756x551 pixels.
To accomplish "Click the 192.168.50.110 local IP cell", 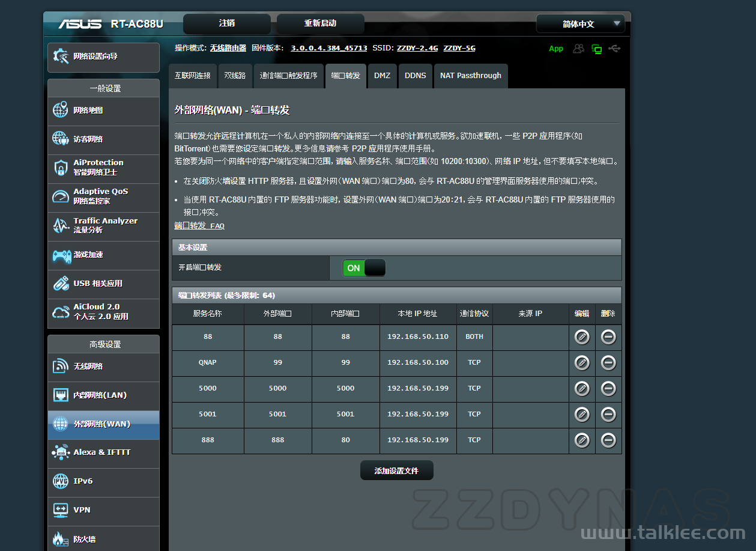I will click(x=418, y=337).
